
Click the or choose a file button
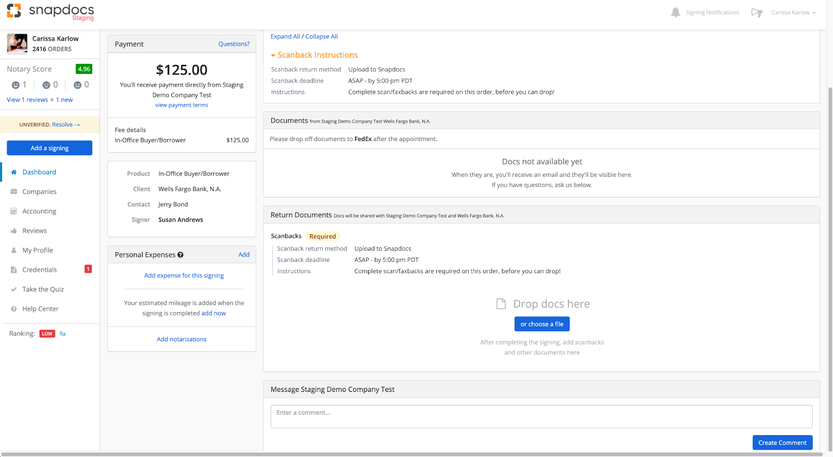click(542, 324)
